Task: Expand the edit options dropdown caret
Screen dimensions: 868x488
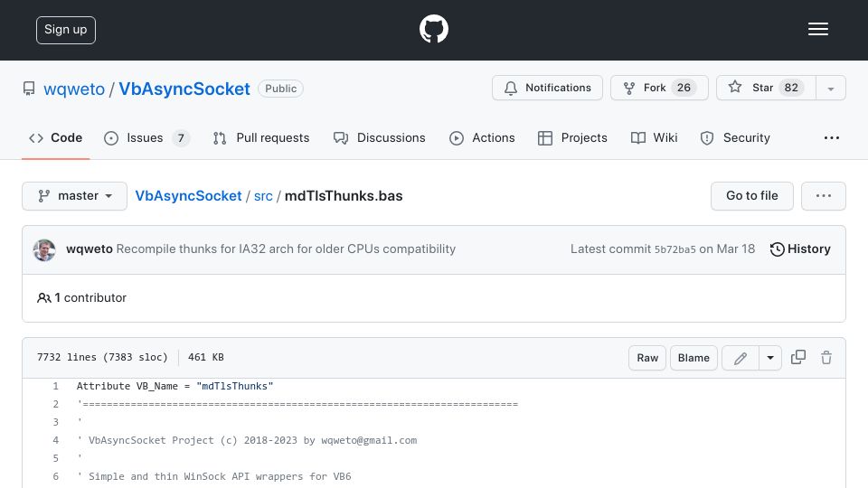Action: (770, 358)
